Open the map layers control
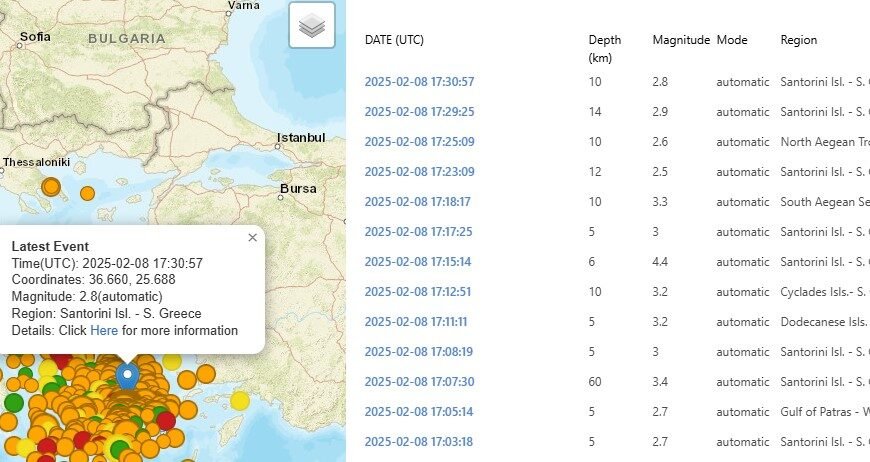The width and height of the screenshot is (870, 462). coord(312,26)
